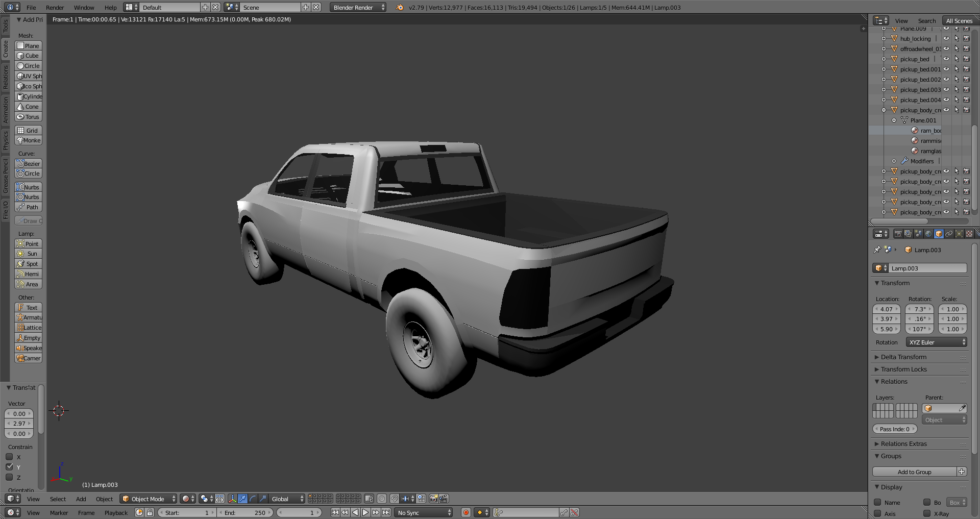Viewport: 980px width, 519px height.
Task: Switch to the Physics tab
Action: (6, 140)
